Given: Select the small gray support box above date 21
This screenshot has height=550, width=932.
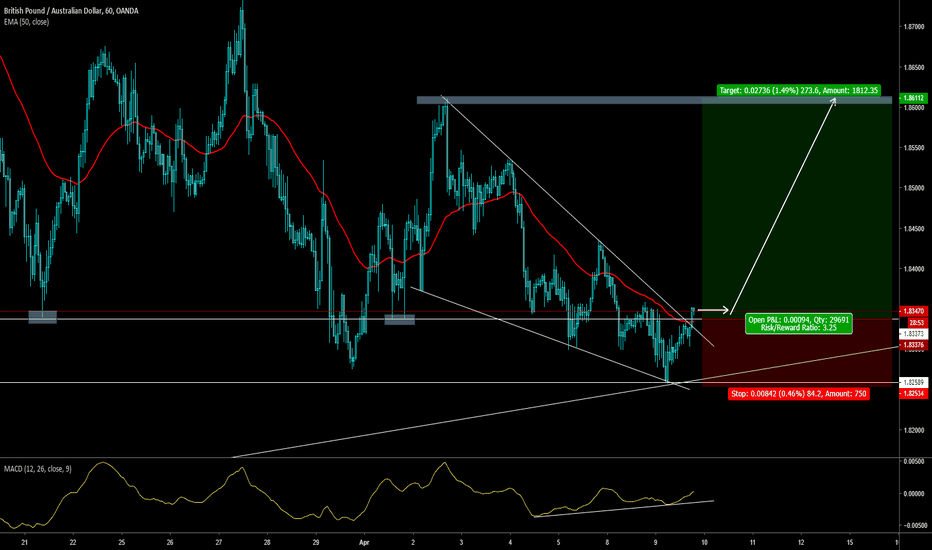Looking at the screenshot, I should point(43,318).
